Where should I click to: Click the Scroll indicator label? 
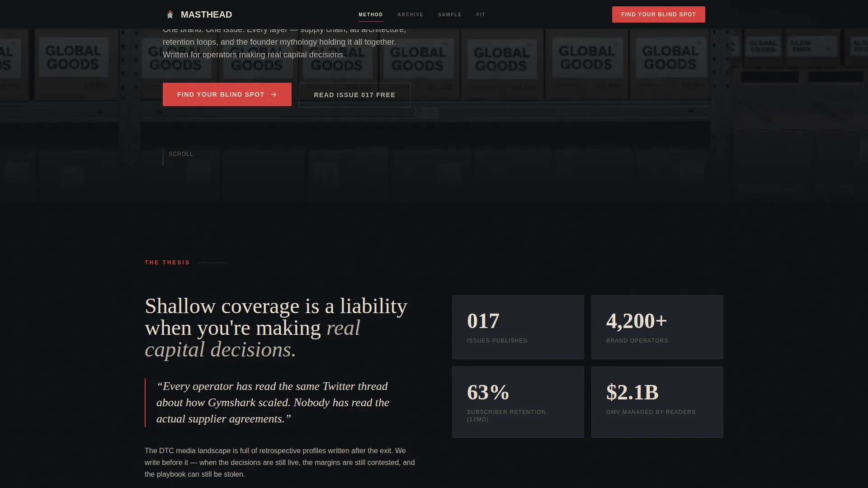tap(181, 154)
